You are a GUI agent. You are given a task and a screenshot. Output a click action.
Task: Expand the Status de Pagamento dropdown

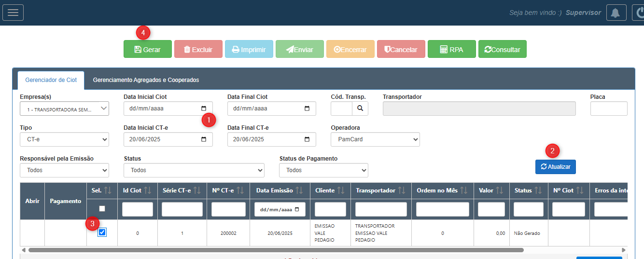[x=323, y=170]
